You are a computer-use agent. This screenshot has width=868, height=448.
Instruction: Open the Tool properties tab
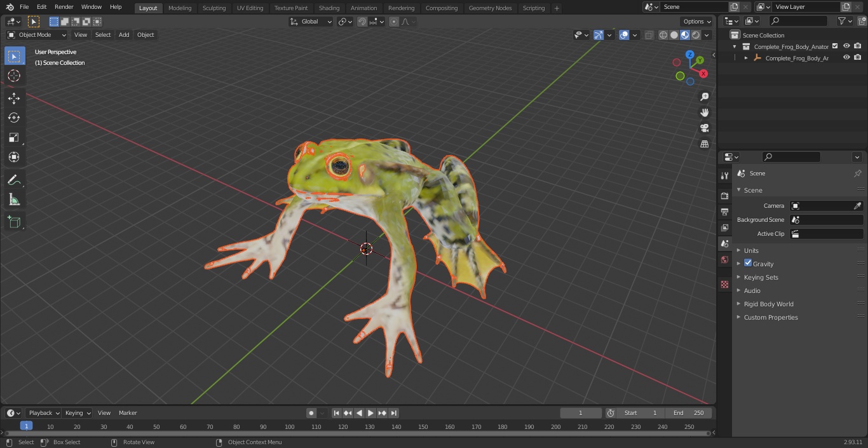click(x=724, y=175)
